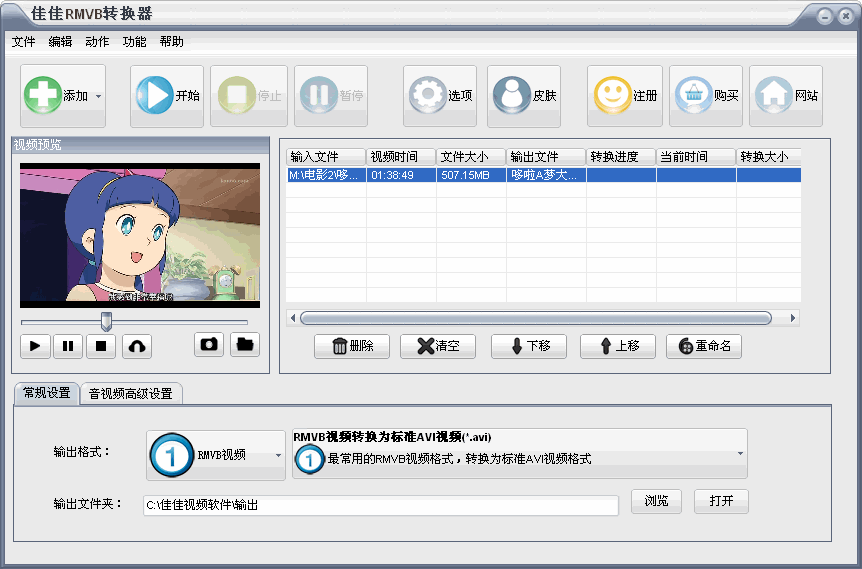The width and height of the screenshot is (862, 569).
Task: Click the 01:38:49 duration cell
Action: [x=401, y=175]
